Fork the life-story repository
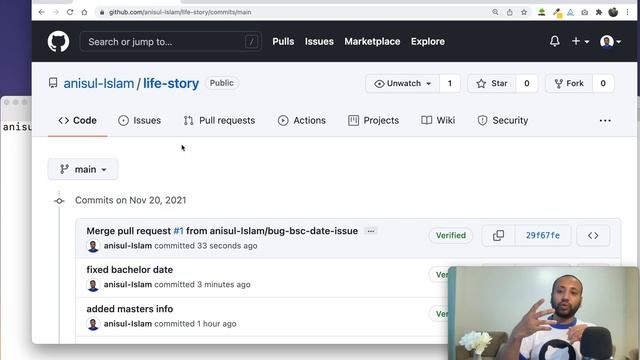 click(x=569, y=83)
